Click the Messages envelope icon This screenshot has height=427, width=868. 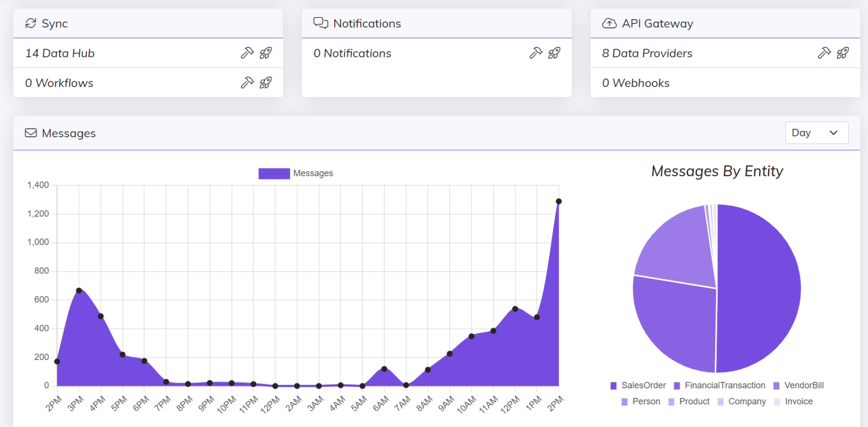tap(30, 133)
